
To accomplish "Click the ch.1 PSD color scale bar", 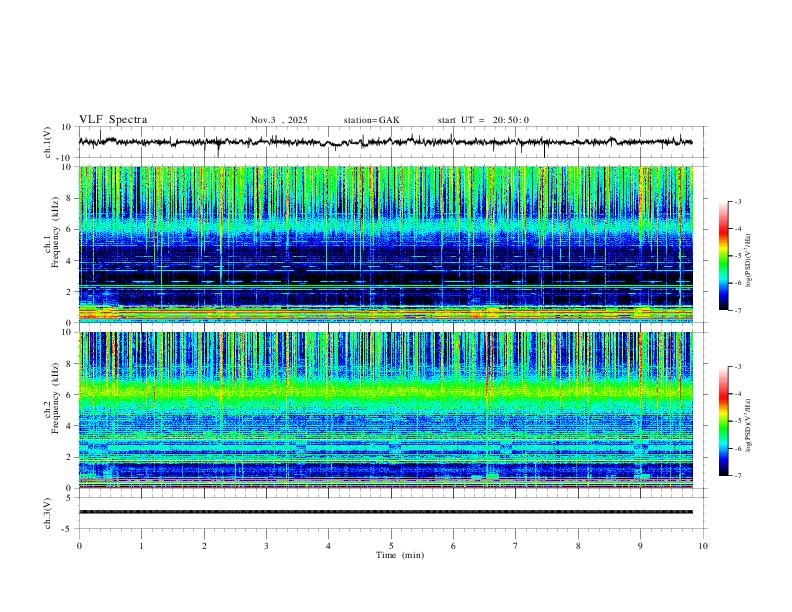I will point(724,256).
